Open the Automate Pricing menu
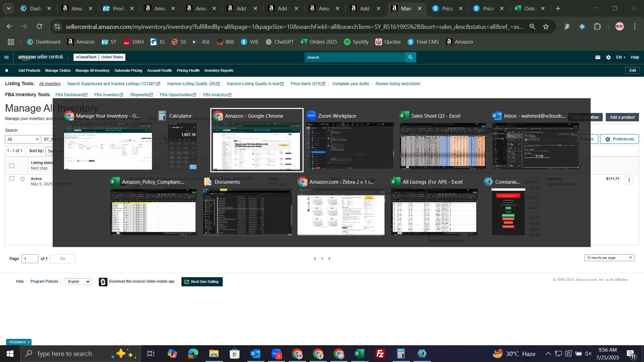The height and width of the screenshot is (362, 644). tap(128, 70)
